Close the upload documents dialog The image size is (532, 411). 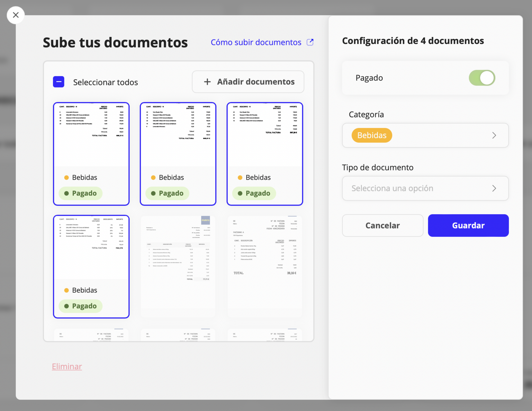pos(16,15)
